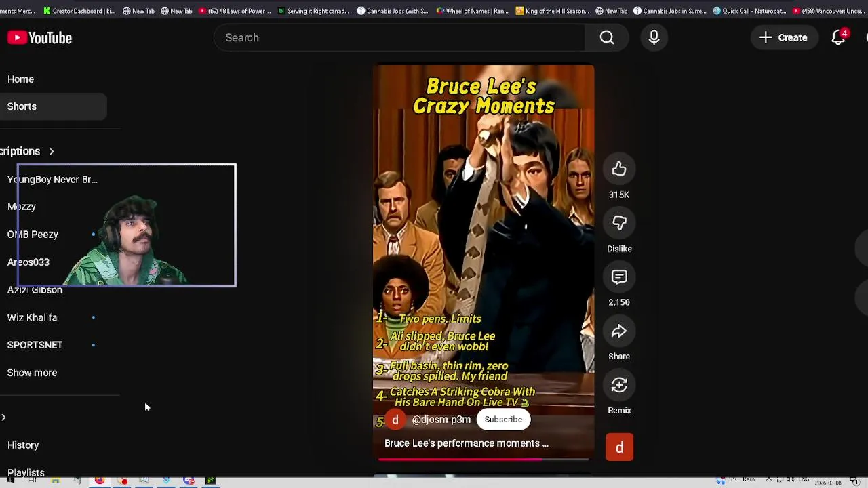Screen dimensions: 868x488
Task: Start voice search with the microphone icon
Action: [654, 37]
